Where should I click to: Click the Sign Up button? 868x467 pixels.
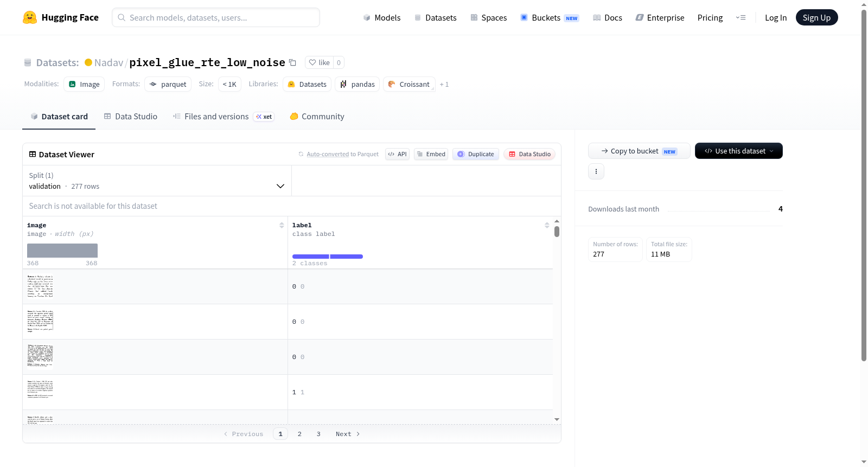(x=816, y=17)
